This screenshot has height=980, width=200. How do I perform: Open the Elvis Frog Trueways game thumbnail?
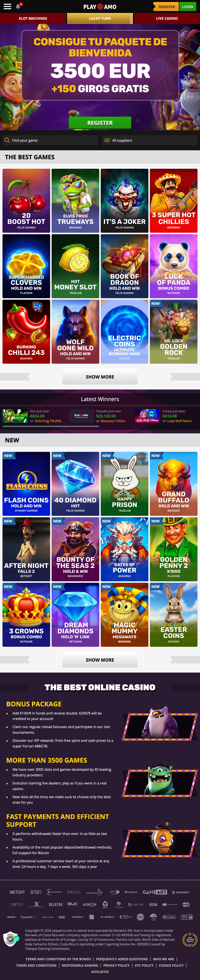pos(75,201)
